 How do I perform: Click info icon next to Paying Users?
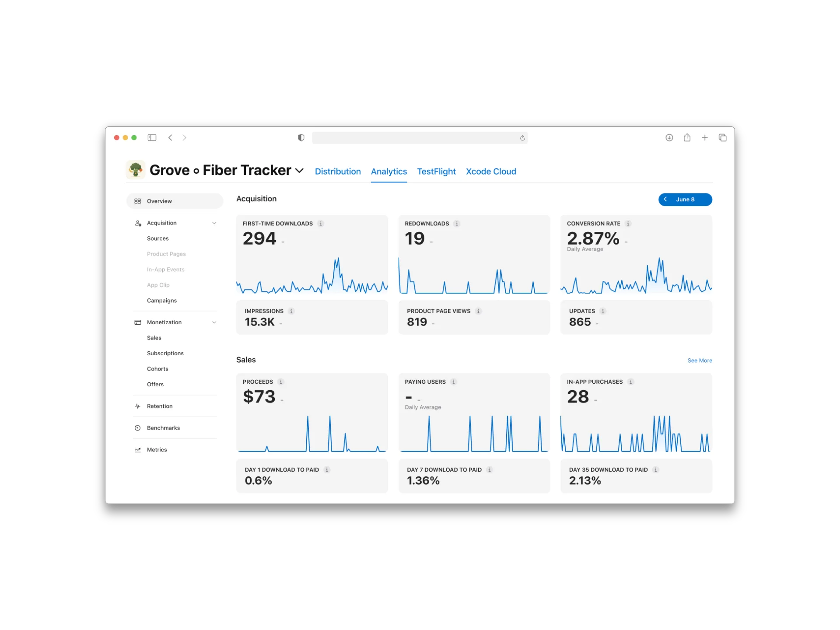point(454,382)
